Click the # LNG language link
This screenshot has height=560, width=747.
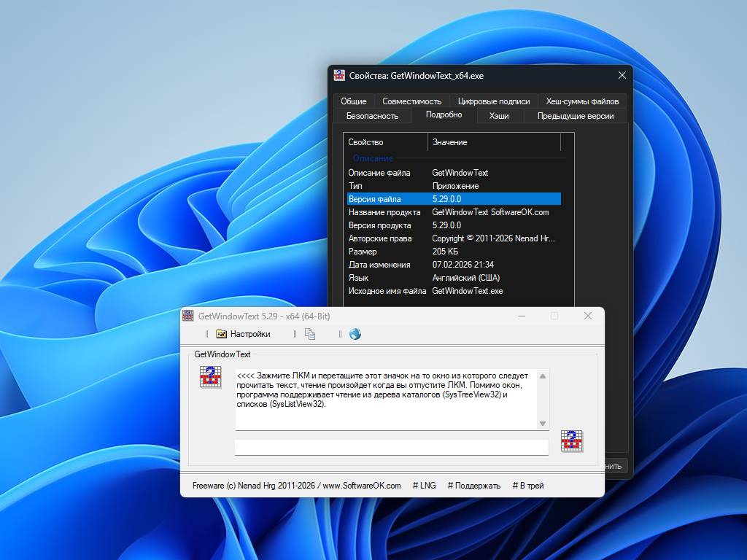click(x=424, y=486)
